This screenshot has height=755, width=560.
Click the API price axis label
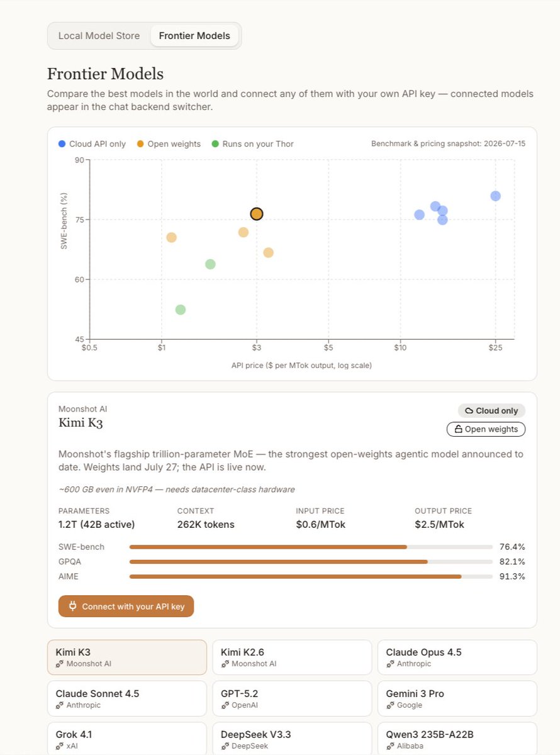click(x=301, y=365)
